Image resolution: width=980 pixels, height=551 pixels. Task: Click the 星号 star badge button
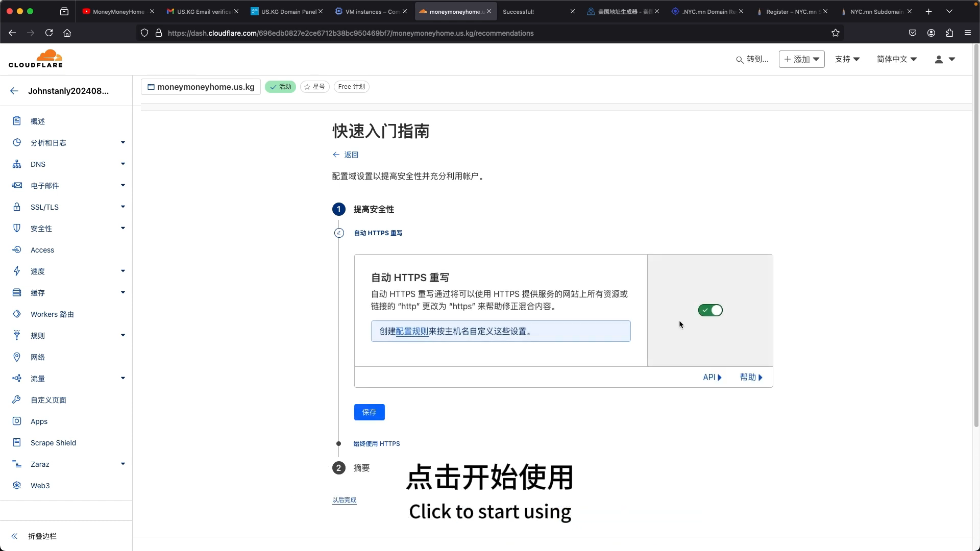315,87
